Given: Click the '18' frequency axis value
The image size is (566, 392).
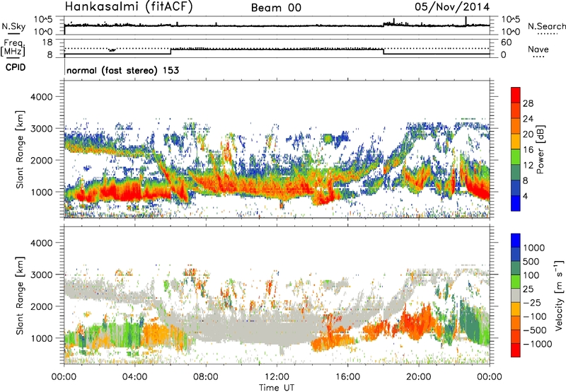Looking at the screenshot, I should click(47, 42).
